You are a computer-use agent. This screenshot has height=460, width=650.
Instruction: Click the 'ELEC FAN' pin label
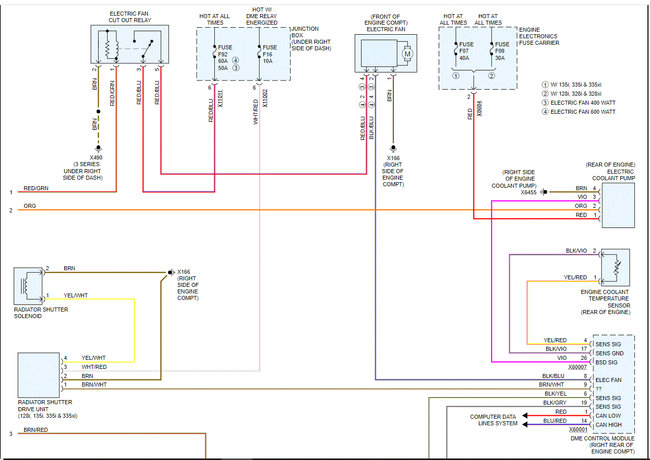point(608,380)
